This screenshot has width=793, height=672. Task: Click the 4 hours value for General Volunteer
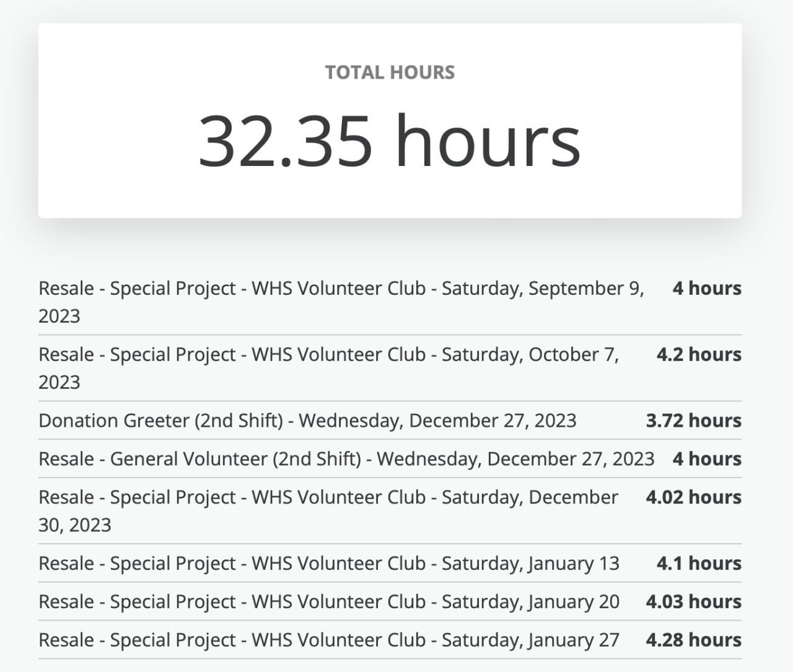(x=707, y=459)
